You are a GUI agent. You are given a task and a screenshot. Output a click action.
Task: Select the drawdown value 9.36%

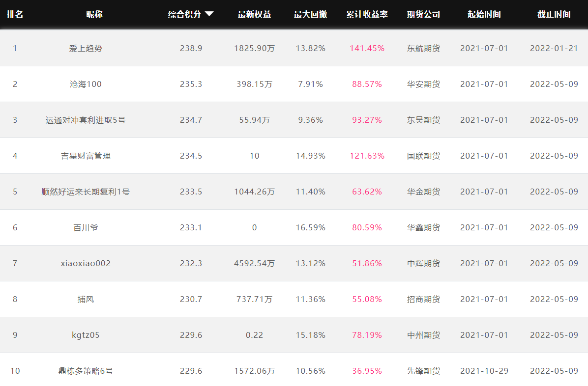click(311, 120)
